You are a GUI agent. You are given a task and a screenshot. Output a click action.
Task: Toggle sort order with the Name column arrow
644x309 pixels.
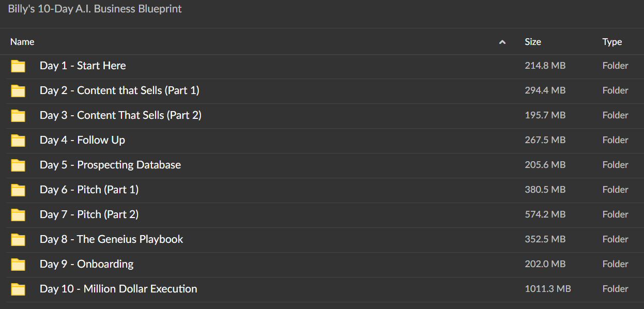pyautogui.click(x=502, y=42)
